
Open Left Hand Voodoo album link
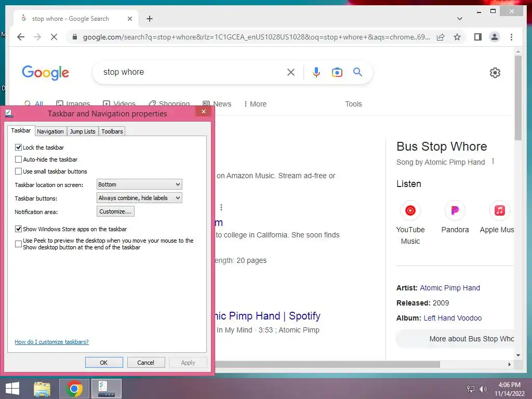click(x=453, y=318)
